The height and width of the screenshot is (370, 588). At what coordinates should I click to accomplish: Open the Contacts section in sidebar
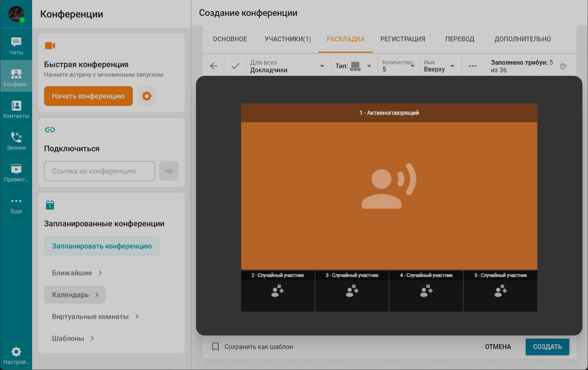tap(16, 109)
